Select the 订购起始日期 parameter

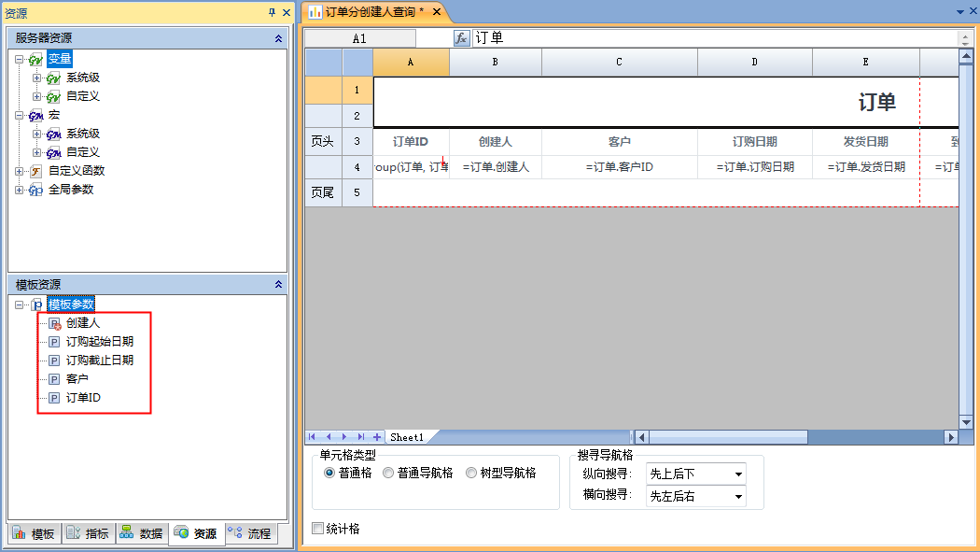tap(99, 342)
